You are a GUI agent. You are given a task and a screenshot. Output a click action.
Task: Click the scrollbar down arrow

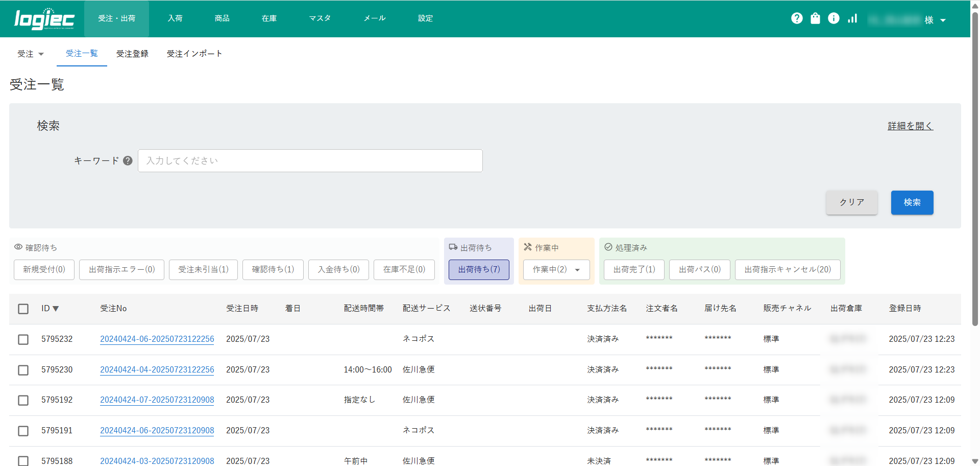tap(975, 461)
